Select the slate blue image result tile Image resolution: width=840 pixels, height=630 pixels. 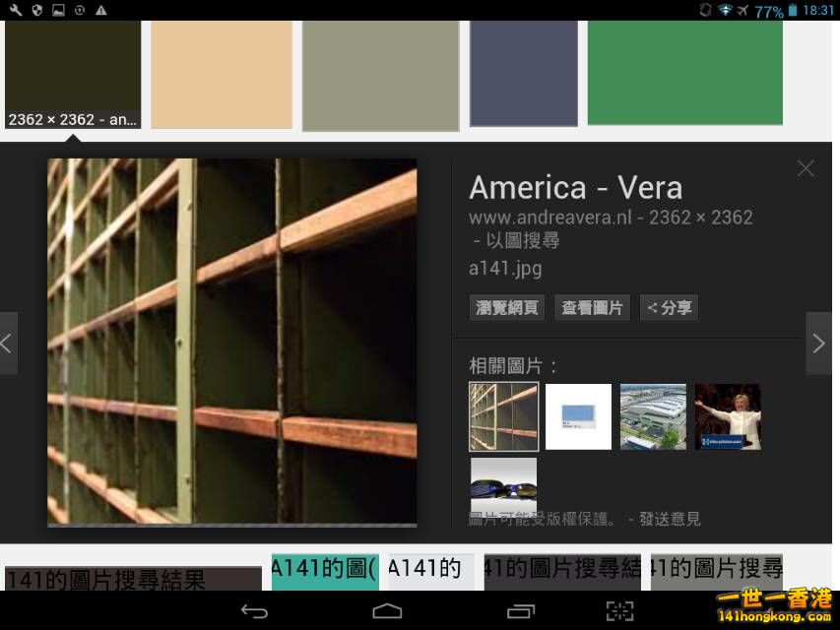pos(524,74)
